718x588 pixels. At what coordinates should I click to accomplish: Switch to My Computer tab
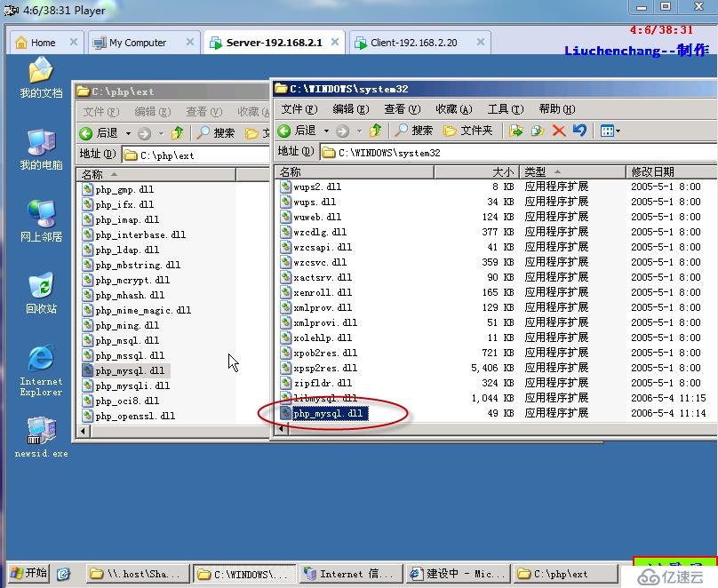click(143, 43)
